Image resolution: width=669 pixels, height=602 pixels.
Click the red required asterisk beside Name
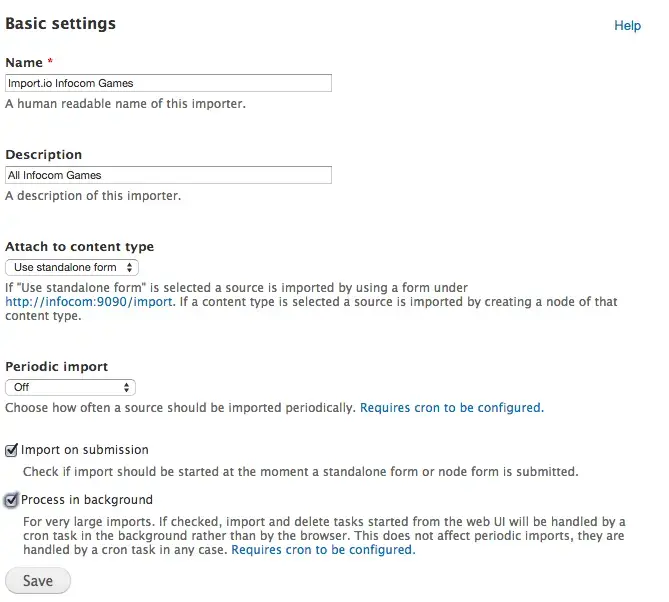coord(50,62)
